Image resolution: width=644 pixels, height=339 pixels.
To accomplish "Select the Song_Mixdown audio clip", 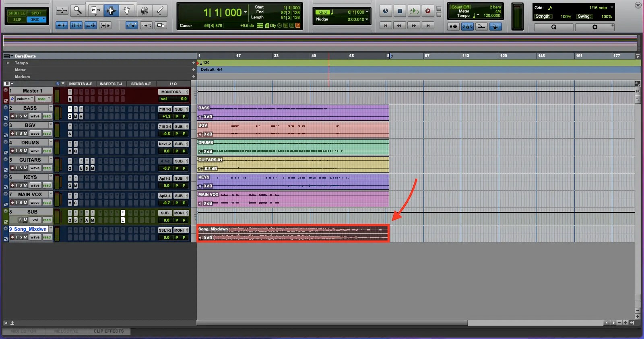I will 293,233.
